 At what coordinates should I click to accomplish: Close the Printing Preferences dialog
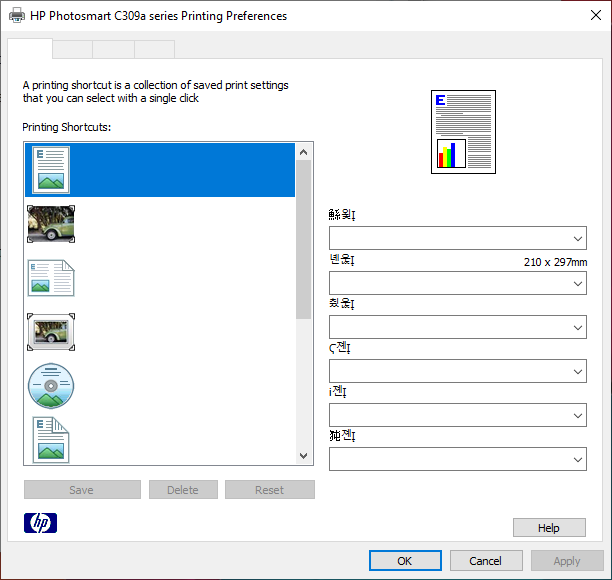coord(596,15)
